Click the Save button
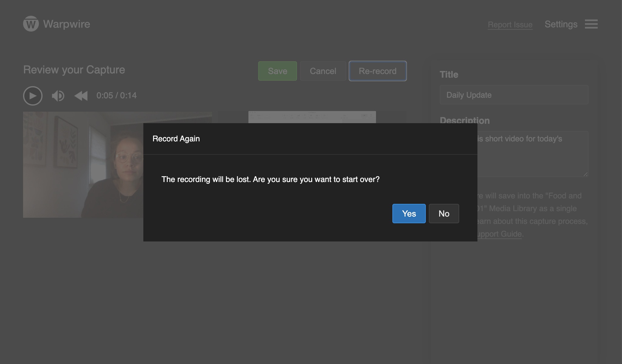The height and width of the screenshot is (364, 622). pos(277,71)
